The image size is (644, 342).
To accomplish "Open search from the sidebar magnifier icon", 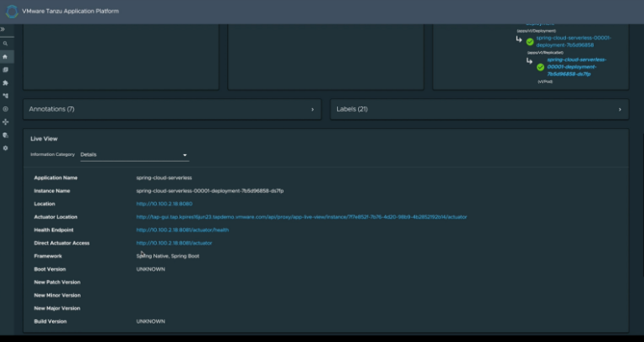I will (5, 44).
